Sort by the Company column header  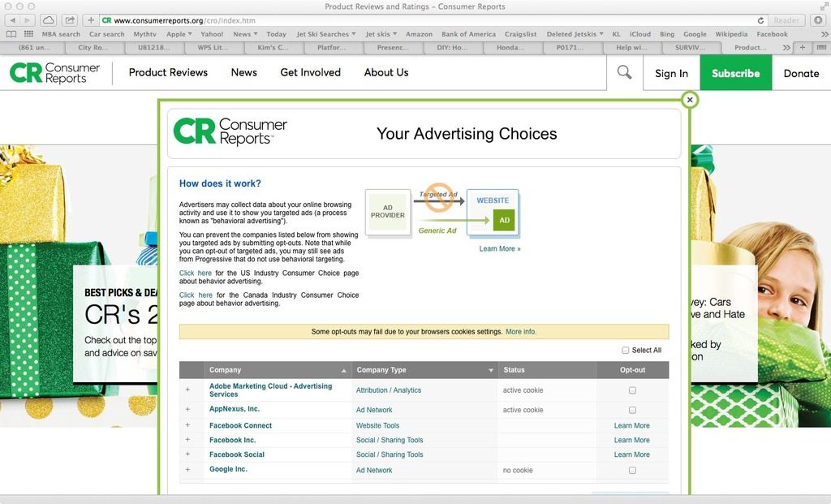click(278, 370)
